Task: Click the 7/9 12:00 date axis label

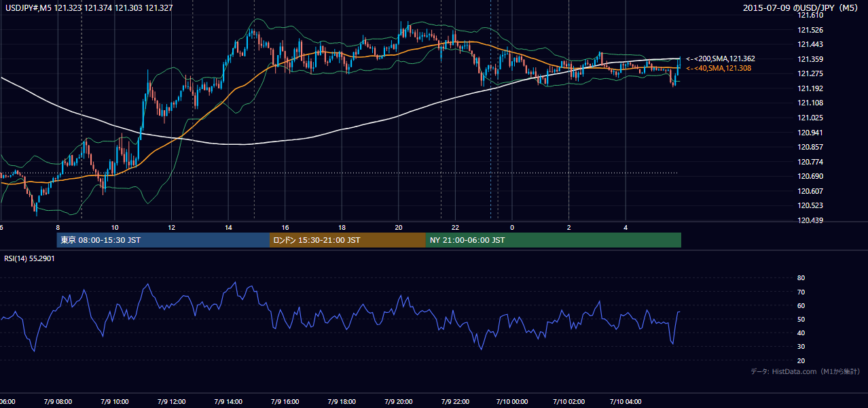Action: [x=171, y=402]
